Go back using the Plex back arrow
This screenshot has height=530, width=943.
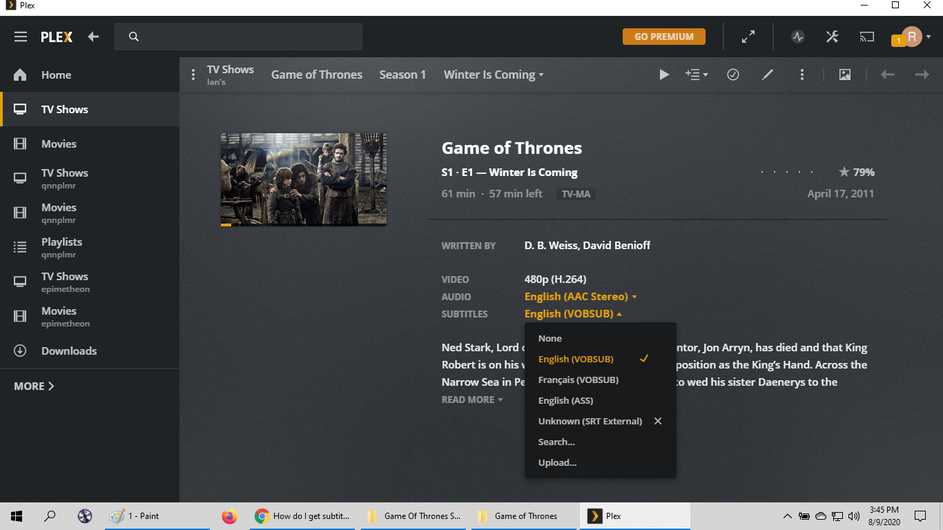93,37
